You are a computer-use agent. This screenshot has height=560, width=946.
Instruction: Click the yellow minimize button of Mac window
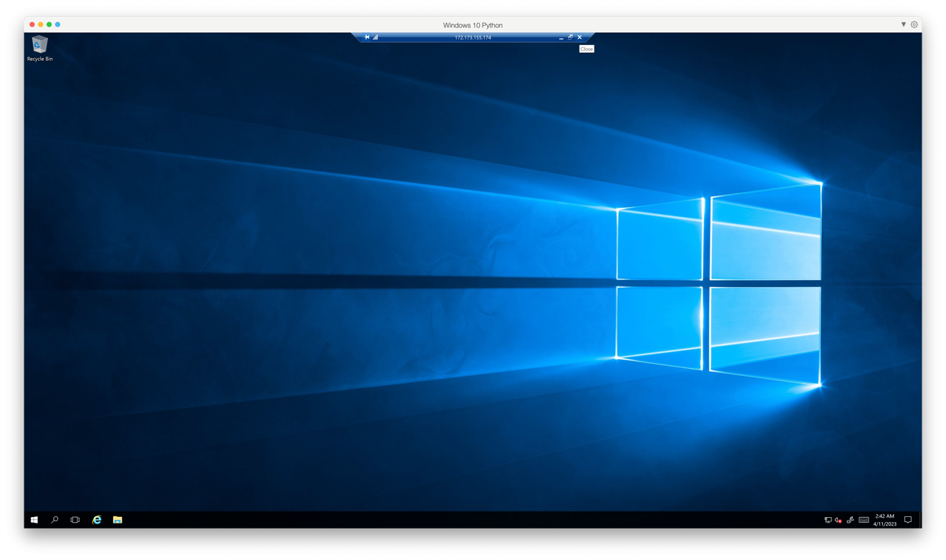point(41,24)
